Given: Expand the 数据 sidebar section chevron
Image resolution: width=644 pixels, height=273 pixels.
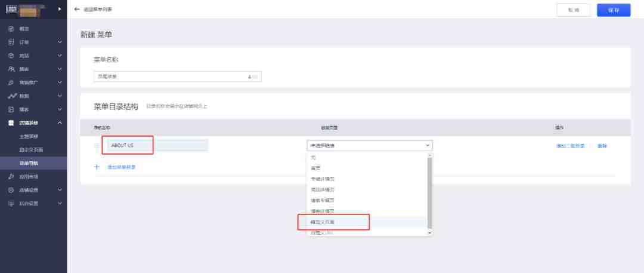Looking at the screenshot, I should [60, 96].
